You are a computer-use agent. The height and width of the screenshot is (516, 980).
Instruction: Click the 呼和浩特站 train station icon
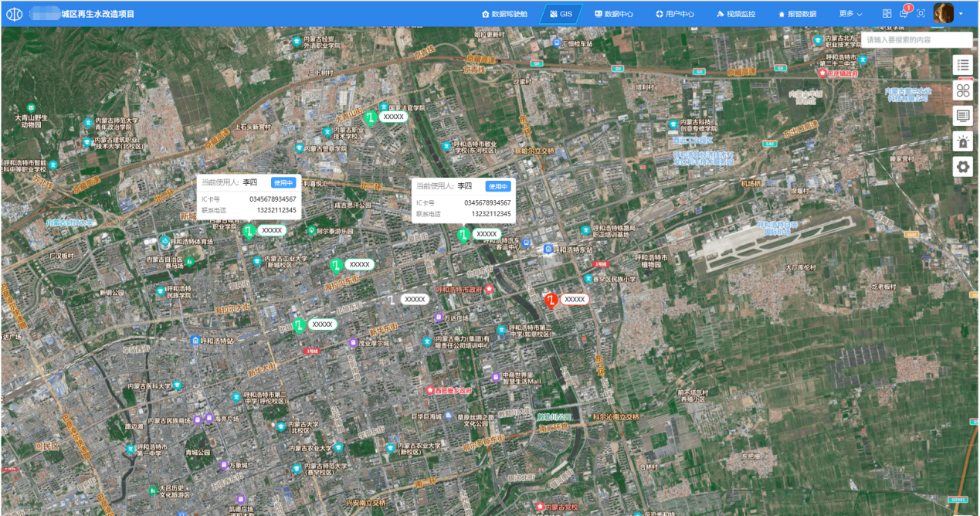(x=197, y=340)
